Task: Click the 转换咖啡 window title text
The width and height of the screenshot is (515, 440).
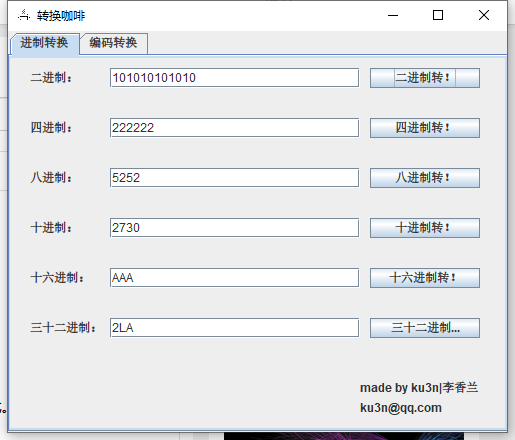Action: tap(61, 16)
